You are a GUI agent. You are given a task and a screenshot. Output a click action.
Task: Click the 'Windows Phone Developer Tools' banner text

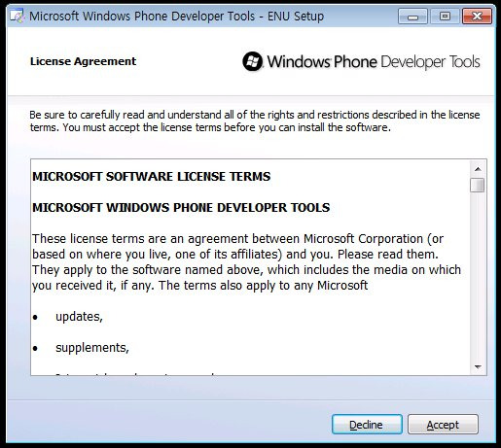tap(374, 61)
